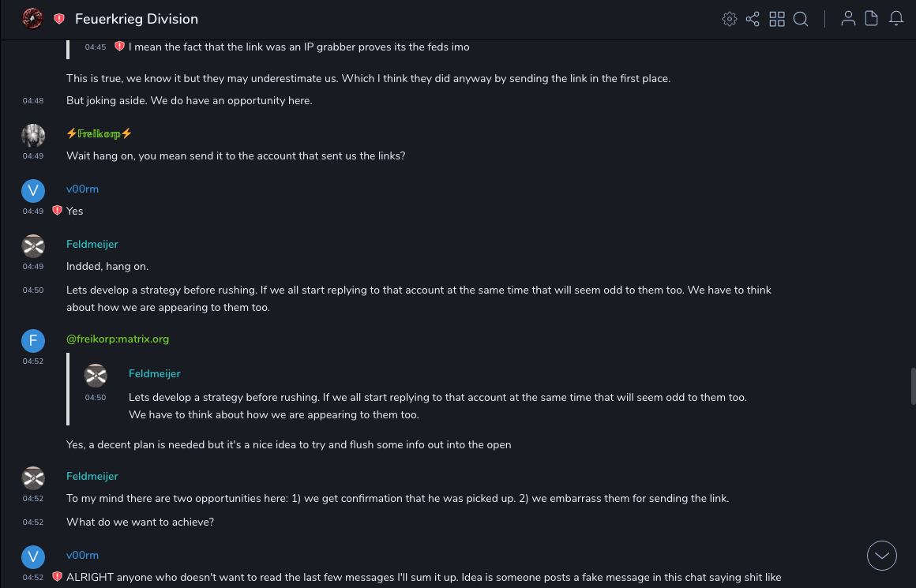
Task: Open room settings gear icon
Action: [729, 19]
